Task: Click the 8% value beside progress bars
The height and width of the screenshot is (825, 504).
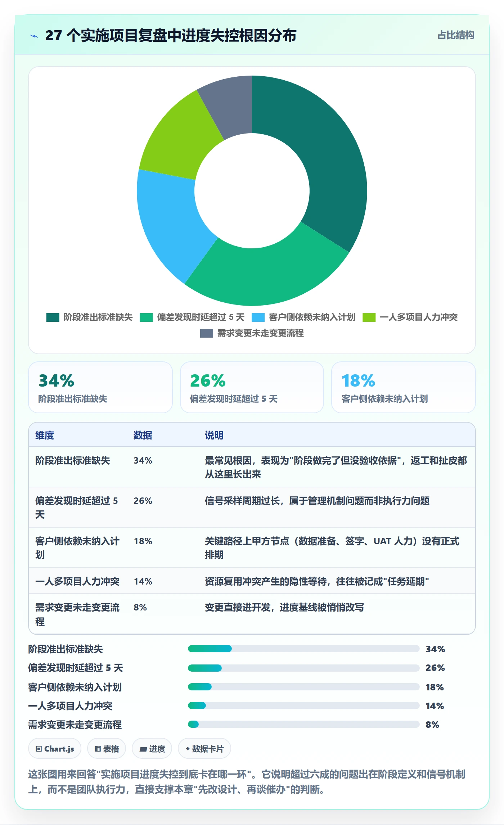Action: pyautogui.click(x=432, y=725)
